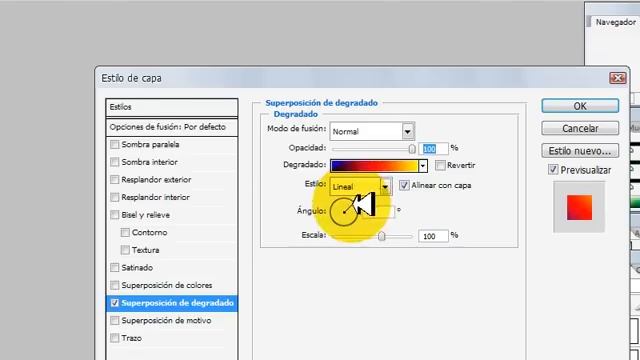This screenshot has width=640, height=360.
Task: Enable the Sombra paralela checkbox
Action: [115, 144]
